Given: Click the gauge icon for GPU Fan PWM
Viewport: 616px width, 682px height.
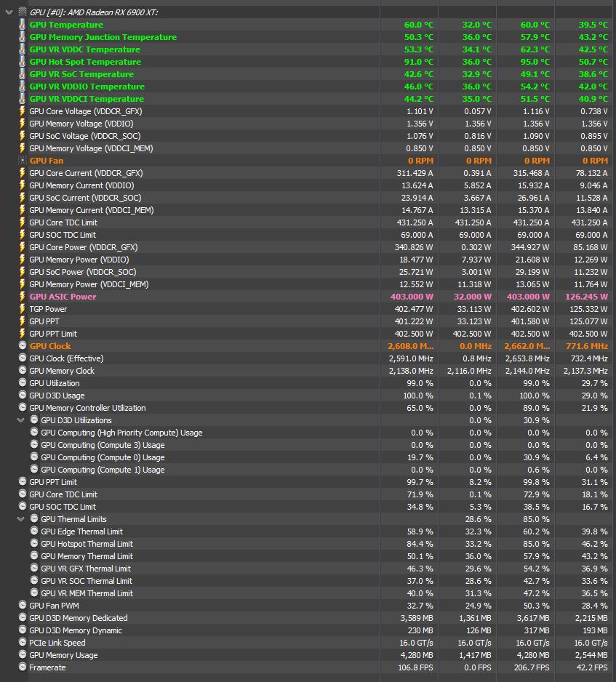Looking at the screenshot, I should (x=23, y=606).
